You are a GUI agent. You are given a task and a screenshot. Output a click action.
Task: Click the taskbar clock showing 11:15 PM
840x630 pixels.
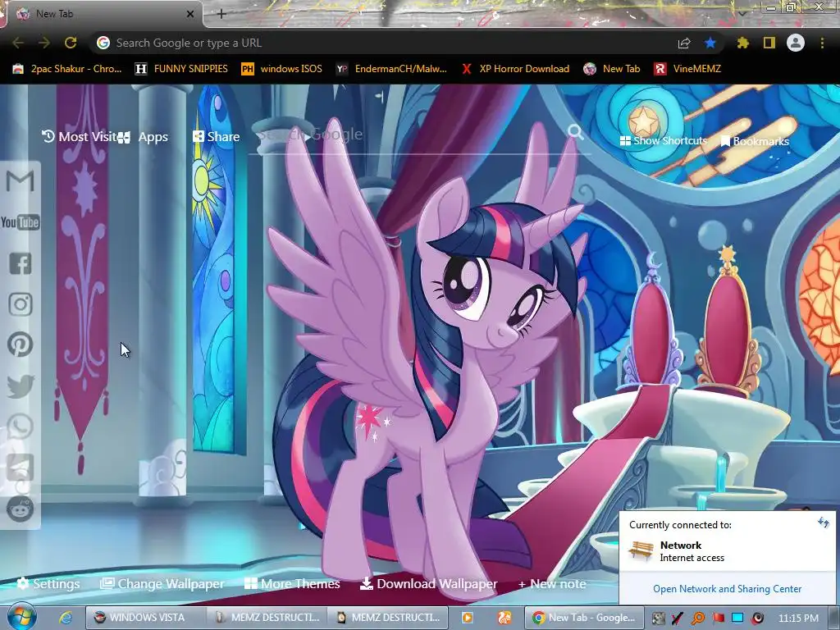point(798,618)
